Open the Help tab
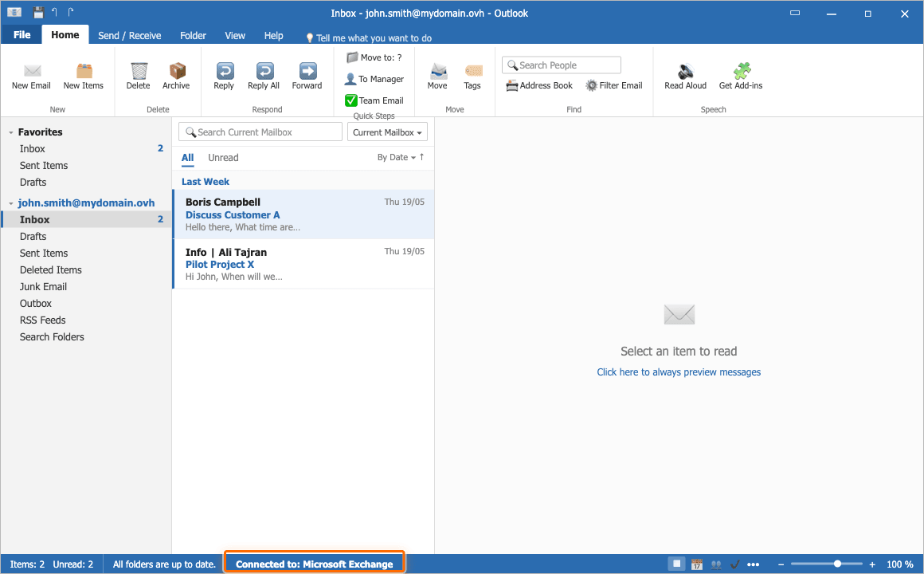Image resolution: width=924 pixels, height=574 pixels. 273,35
